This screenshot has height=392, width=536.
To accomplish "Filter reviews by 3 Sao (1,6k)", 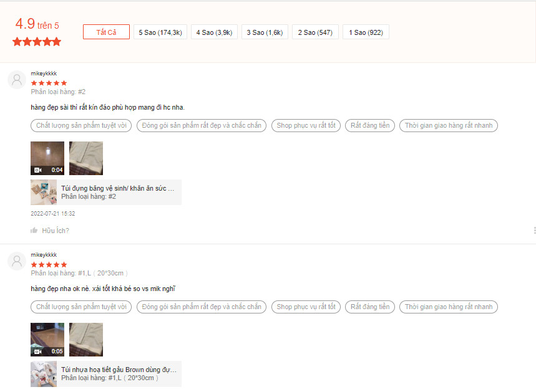I will click(x=265, y=32).
